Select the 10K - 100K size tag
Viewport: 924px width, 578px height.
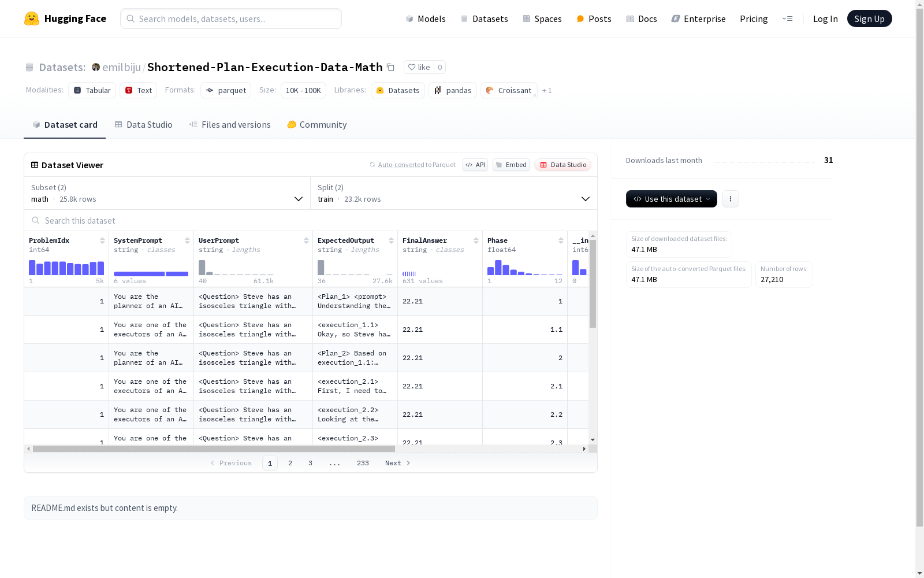pyautogui.click(x=303, y=90)
